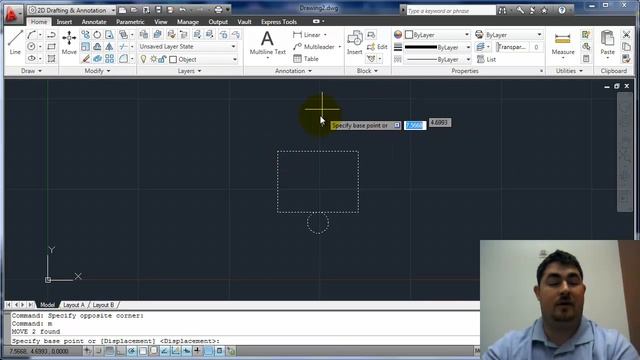
Task: Open the View ribbon tab
Action: (x=161, y=22)
